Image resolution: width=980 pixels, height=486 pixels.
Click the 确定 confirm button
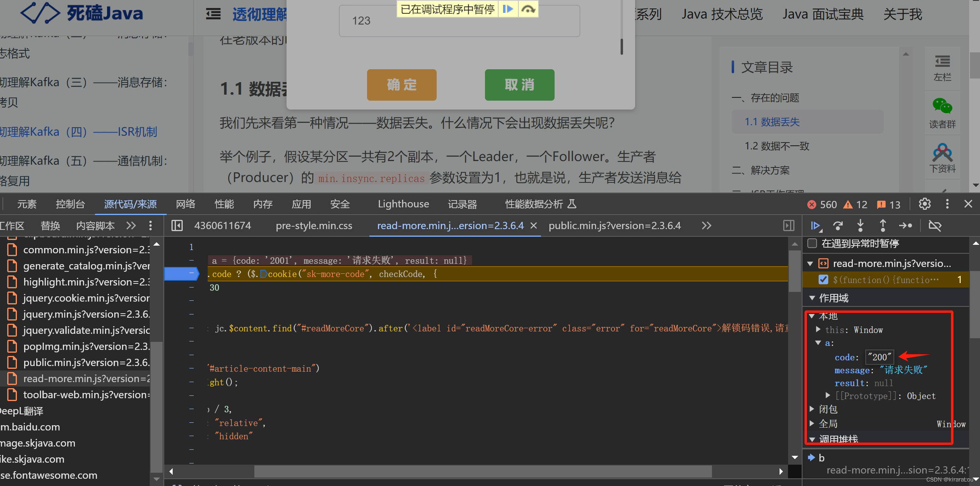click(402, 85)
